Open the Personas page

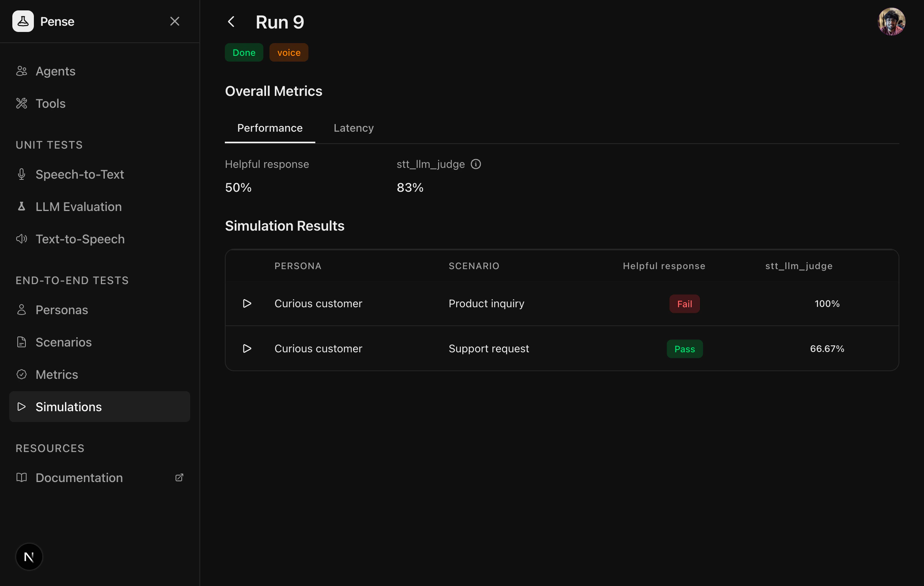pos(62,310)
